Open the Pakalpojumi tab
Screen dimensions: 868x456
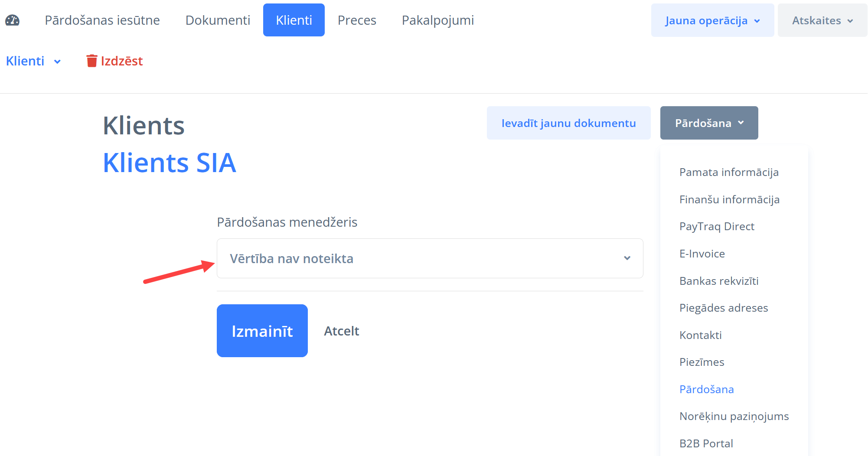click(x=437, y=20)
